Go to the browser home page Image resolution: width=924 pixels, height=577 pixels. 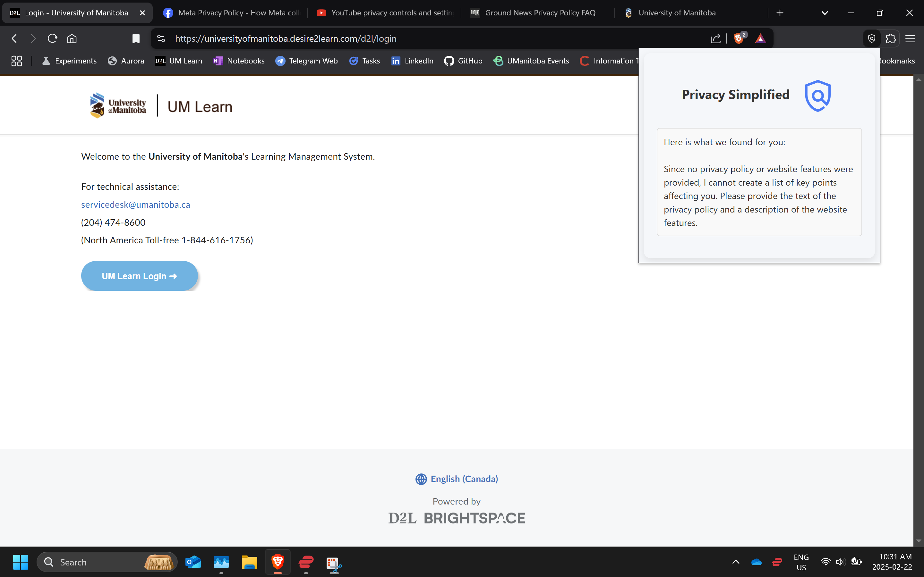click(72, 38)
